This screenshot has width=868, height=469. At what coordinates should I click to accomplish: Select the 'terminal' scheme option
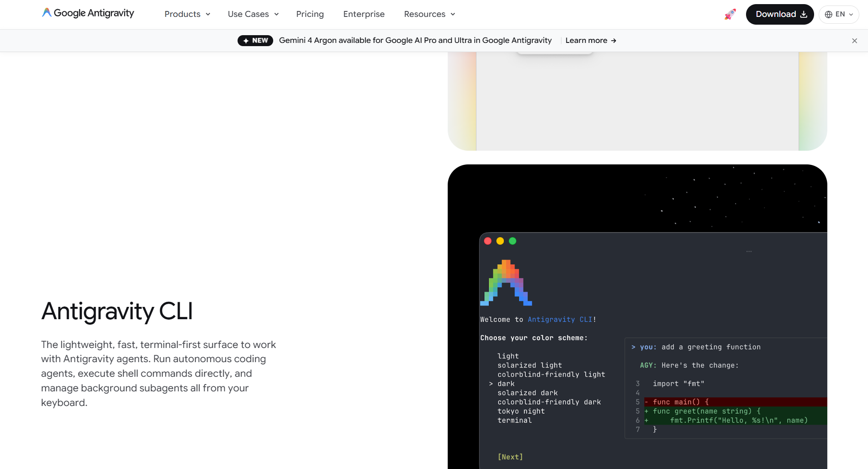[x=514, y=420]
